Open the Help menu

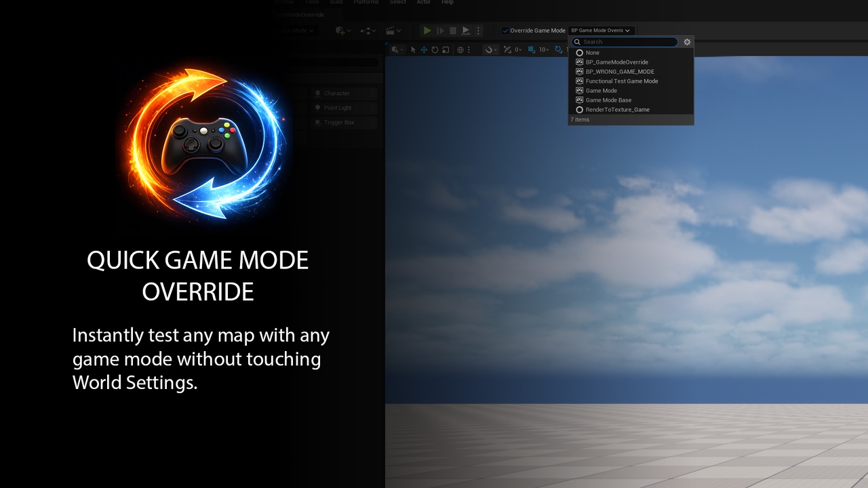(x=448, y=3)
